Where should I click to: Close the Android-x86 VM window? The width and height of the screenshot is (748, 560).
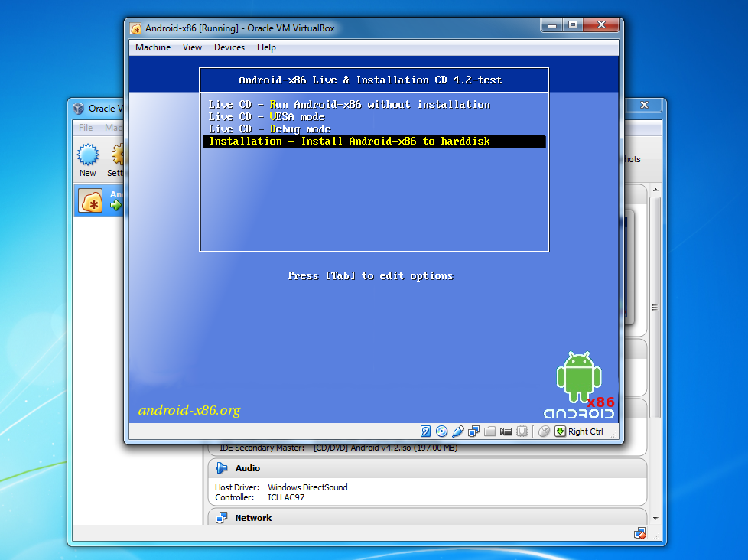pyautogui.click(x=602, y=24)
